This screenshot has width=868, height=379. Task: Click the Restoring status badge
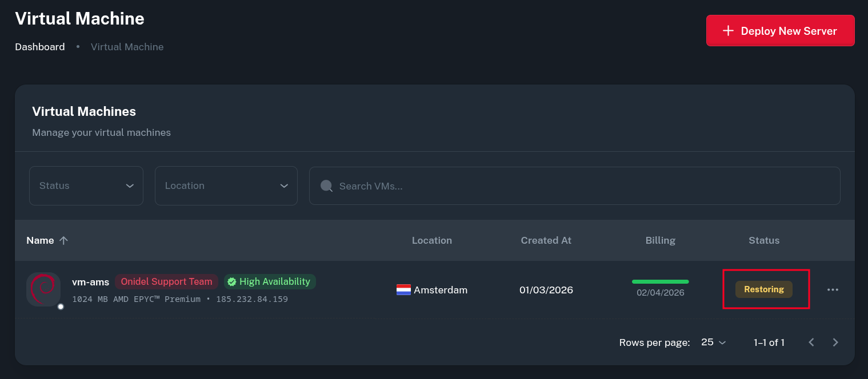coord(763,289)
